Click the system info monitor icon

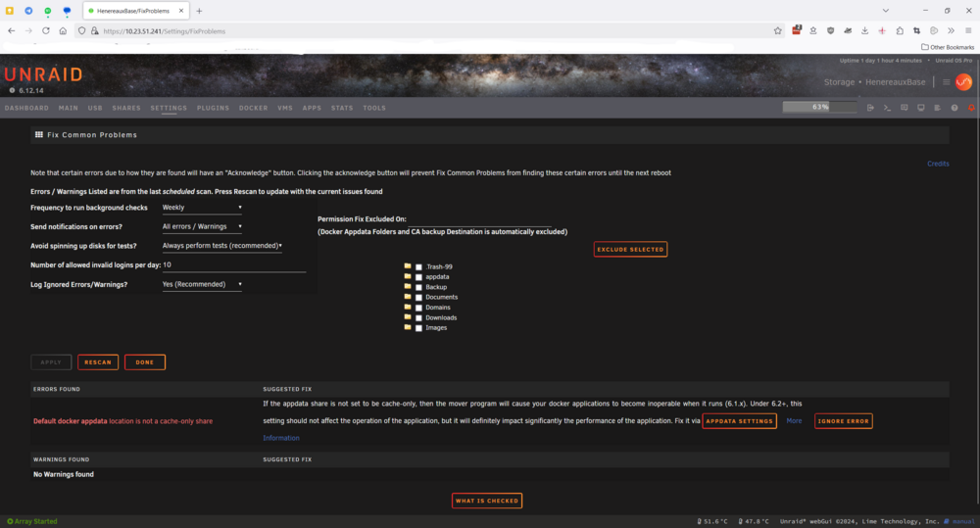point(920,108)
